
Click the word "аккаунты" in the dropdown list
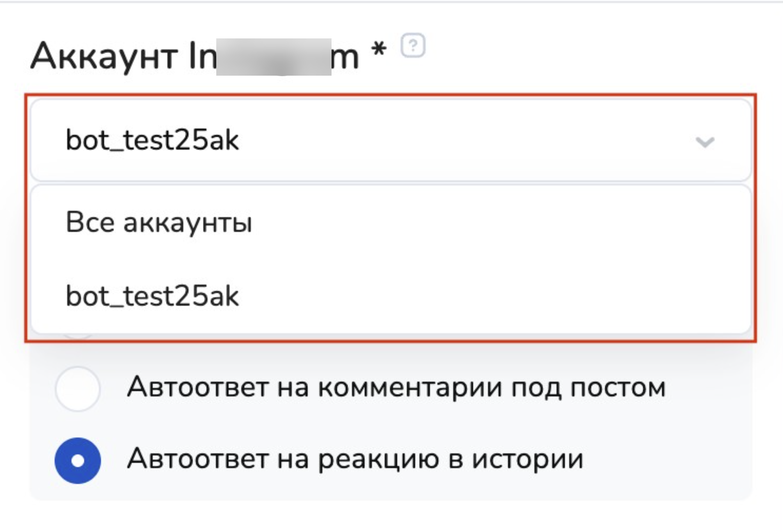(x=188, y=223)
